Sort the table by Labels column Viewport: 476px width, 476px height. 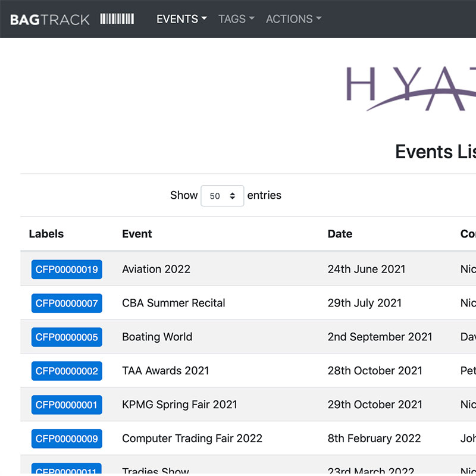pyautogui.click(x=46, y=234)
